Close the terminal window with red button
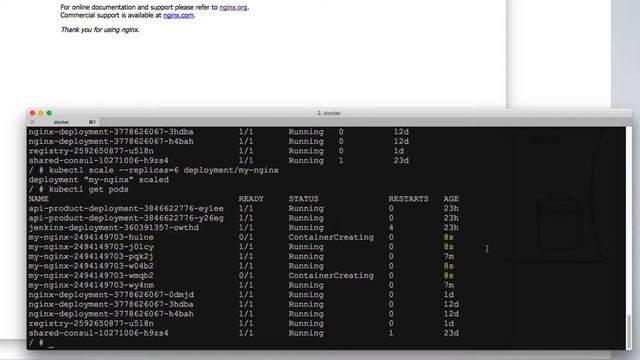 point(33,113)
